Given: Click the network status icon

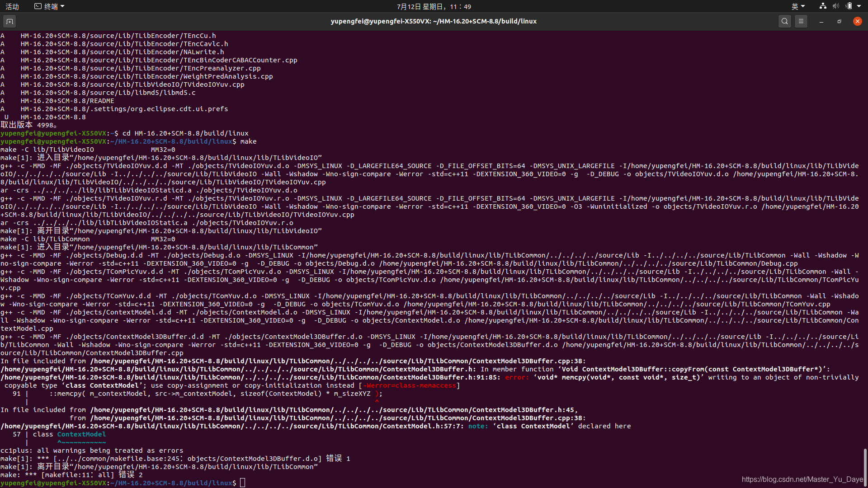Looking at the screenshot, I should click(823, 6).
